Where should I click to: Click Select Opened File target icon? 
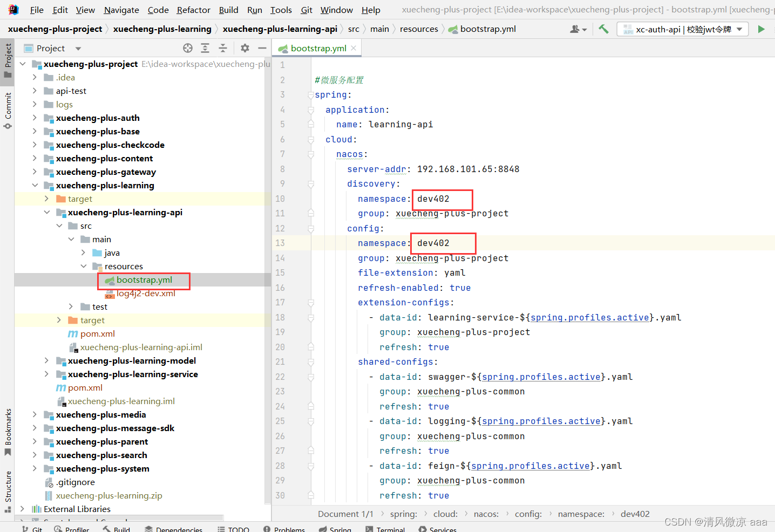188,48
